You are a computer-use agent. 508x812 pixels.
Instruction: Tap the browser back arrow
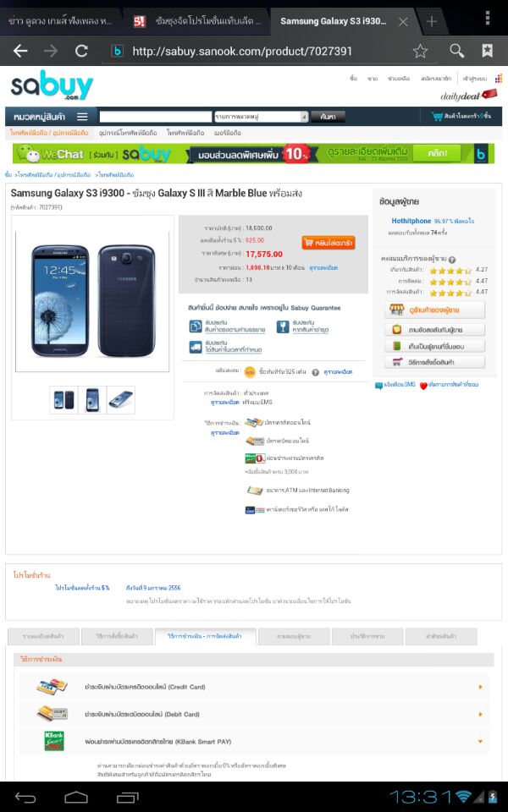coord(20,51)
